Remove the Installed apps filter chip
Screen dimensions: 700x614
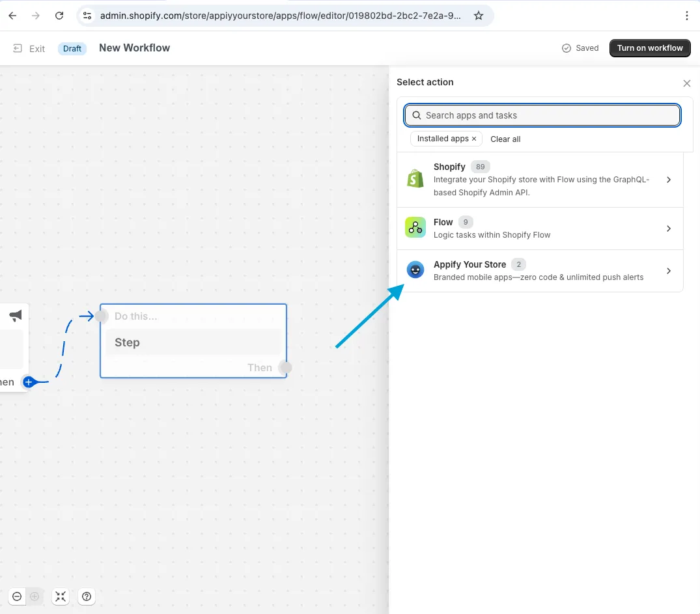(x=474, y=139)
